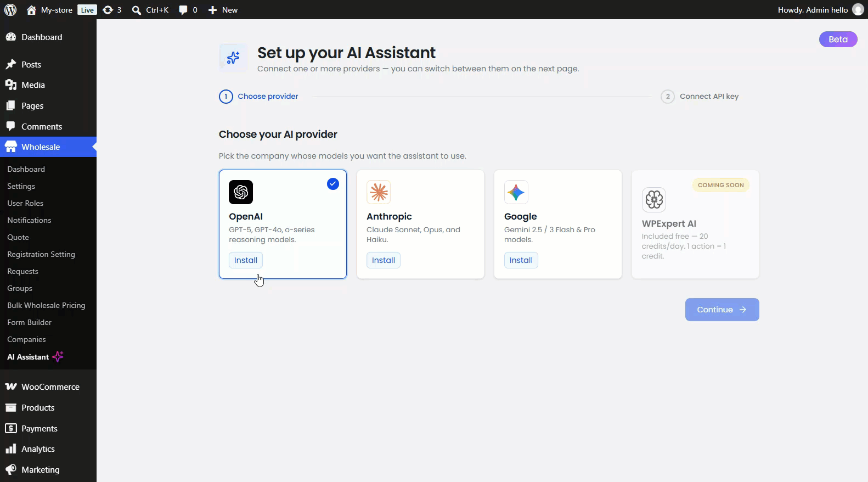Click the Live status badge

(87, 10)
